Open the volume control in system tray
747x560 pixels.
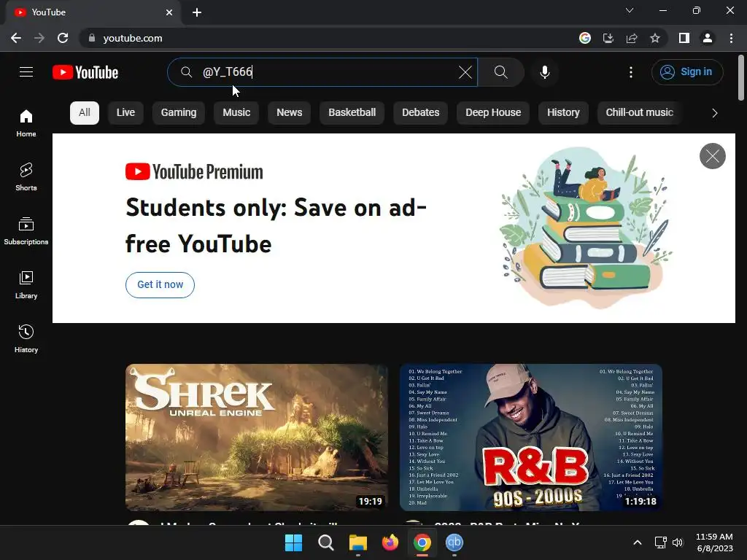tap(678, 542)
